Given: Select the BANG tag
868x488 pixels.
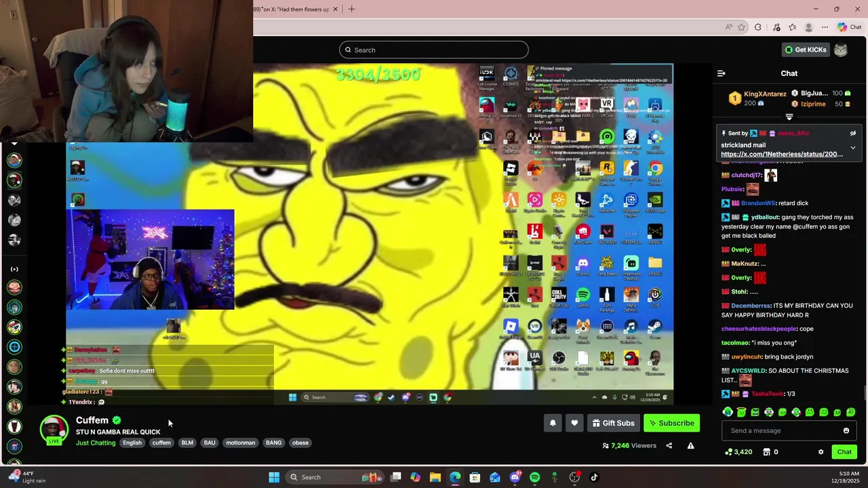Looking at the screenshot, I should 273,443.
